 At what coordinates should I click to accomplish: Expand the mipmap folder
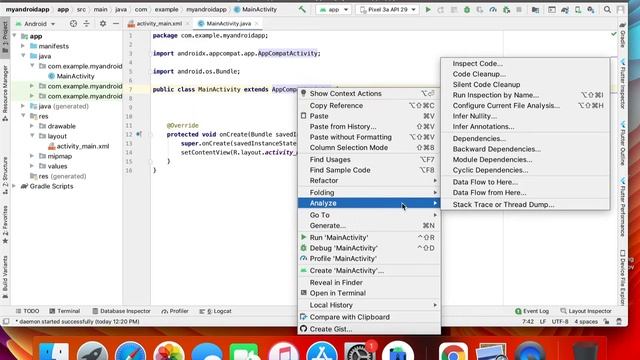pos(32,156)
